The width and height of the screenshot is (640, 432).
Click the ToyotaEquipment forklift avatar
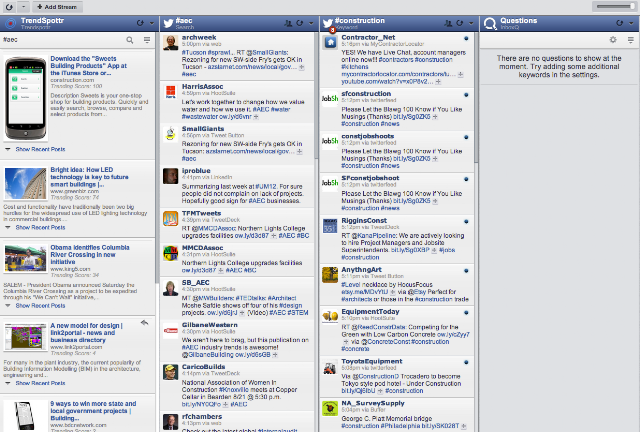click(330, 366)
